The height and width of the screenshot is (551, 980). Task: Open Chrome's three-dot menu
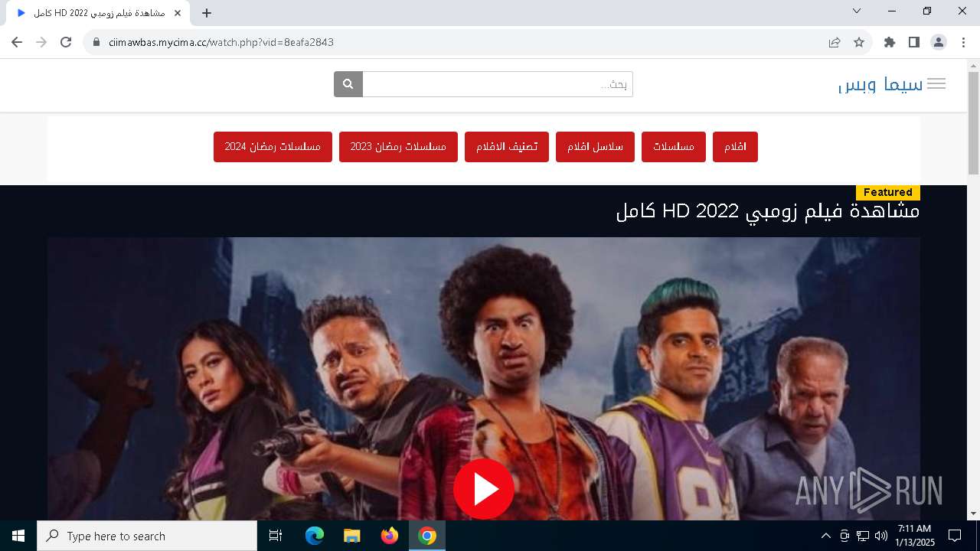pyautogui.click(x=963, y=42)
